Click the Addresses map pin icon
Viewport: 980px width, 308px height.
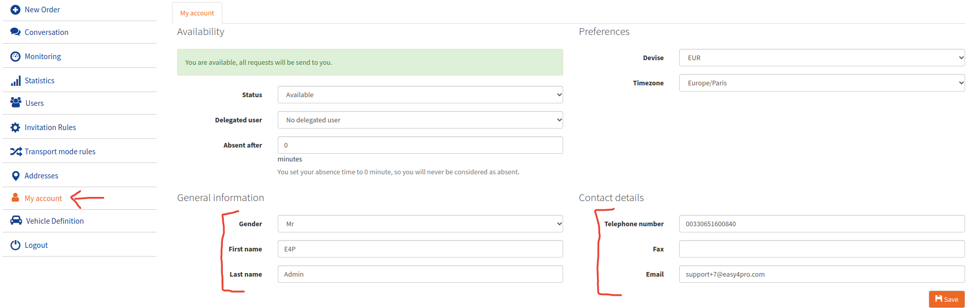pos(16,176)
